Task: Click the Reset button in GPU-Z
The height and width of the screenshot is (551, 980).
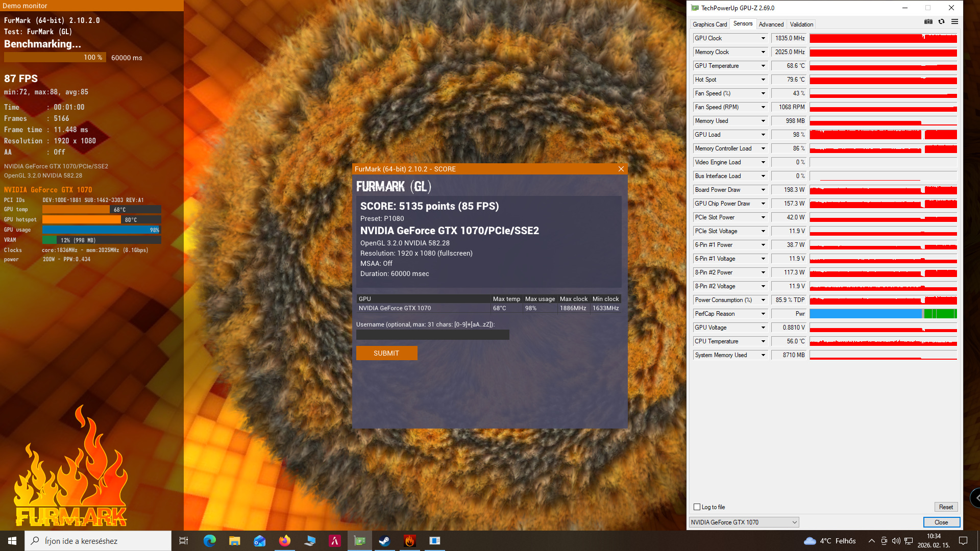Action: pos(945,507)
